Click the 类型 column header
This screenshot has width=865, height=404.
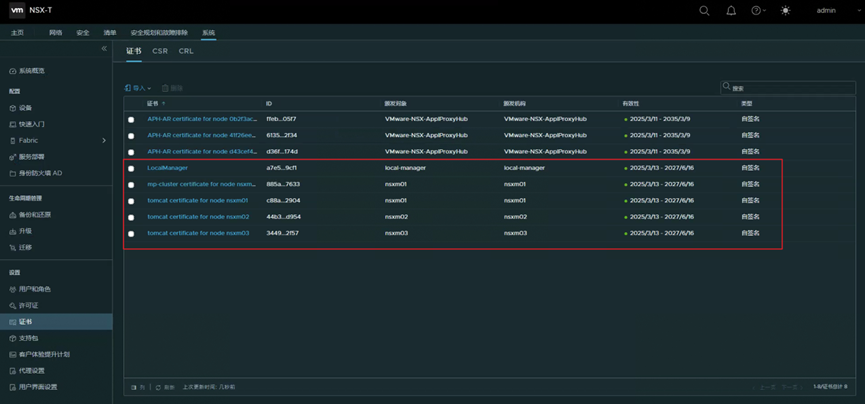[746, 104]
